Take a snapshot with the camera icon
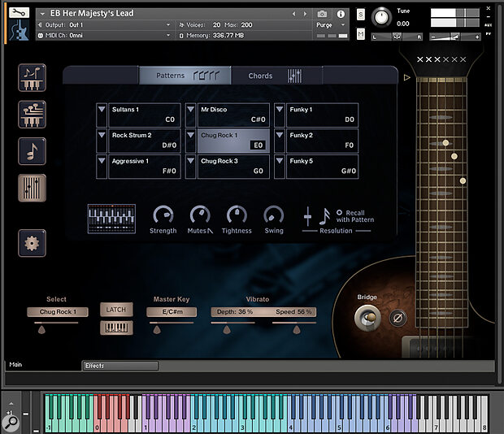The height and width of the screenshot is (434, 504). (x=323, y=14)
